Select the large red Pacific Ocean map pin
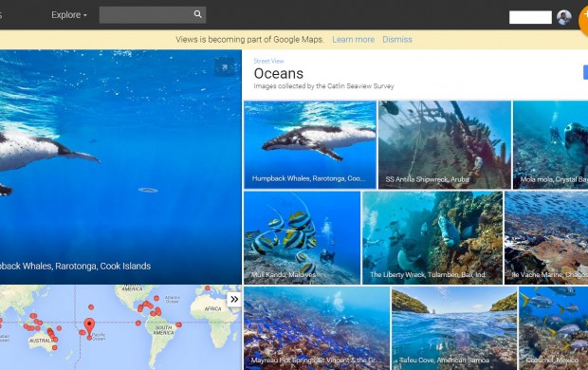This screenshot has width=588, height=370. pyautogui.click(x=89, y=326)
